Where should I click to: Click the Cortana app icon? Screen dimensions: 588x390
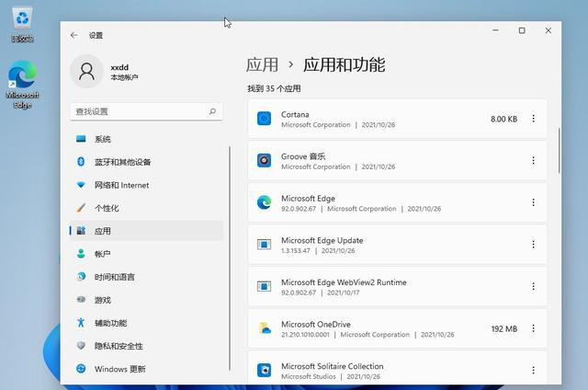[x=264, y=119]
